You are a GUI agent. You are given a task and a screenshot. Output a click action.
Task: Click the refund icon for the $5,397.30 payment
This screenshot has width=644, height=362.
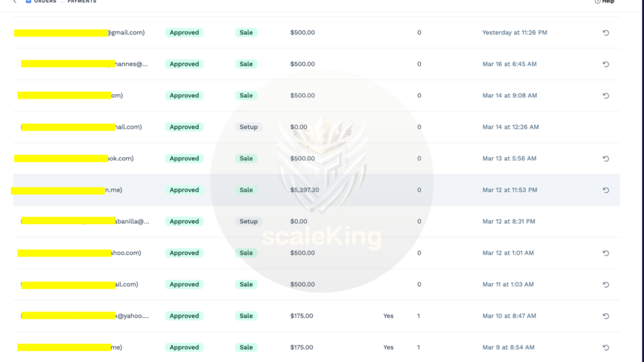click(x=606, y=190)
